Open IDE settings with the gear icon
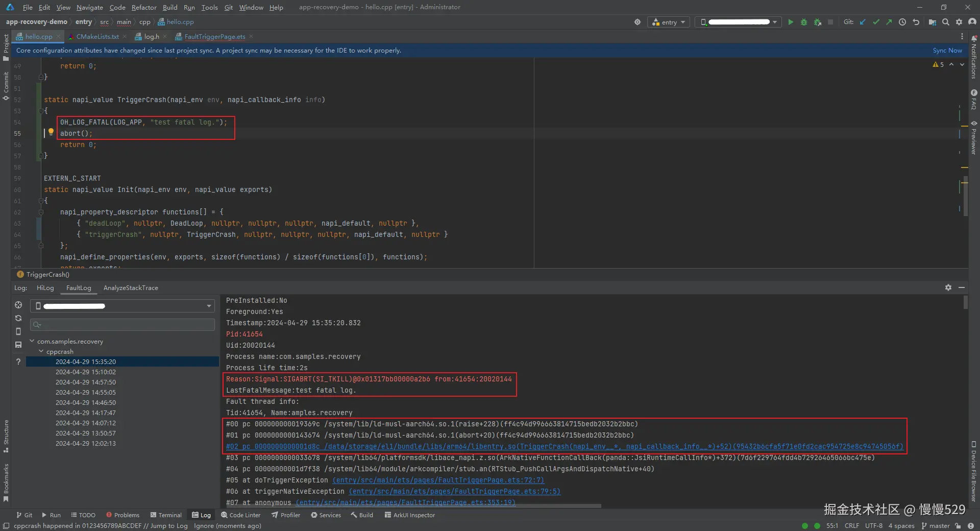Image resolution: width=980 pixels, height=531 pixels. pyautogui.click(x=960, y=22)
